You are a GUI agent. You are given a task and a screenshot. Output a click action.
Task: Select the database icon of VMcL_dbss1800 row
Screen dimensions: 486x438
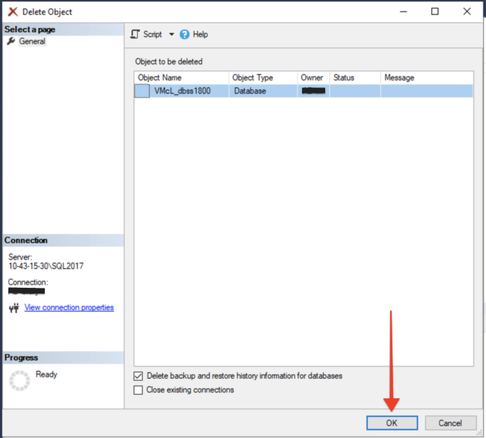tap(142, 91)
